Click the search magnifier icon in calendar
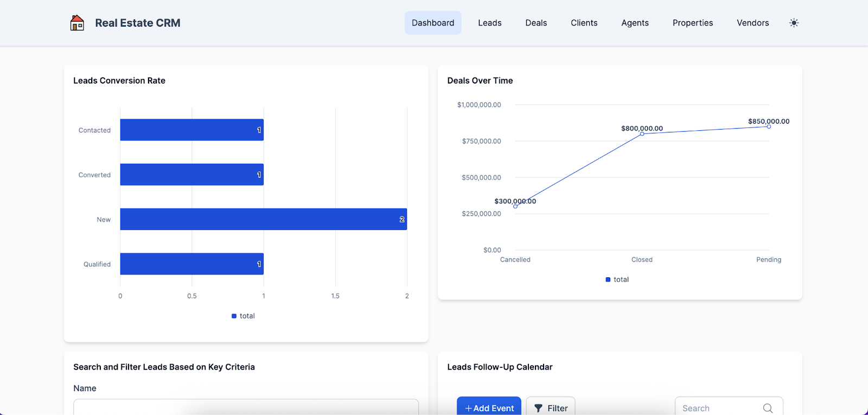 click(768, 408)
